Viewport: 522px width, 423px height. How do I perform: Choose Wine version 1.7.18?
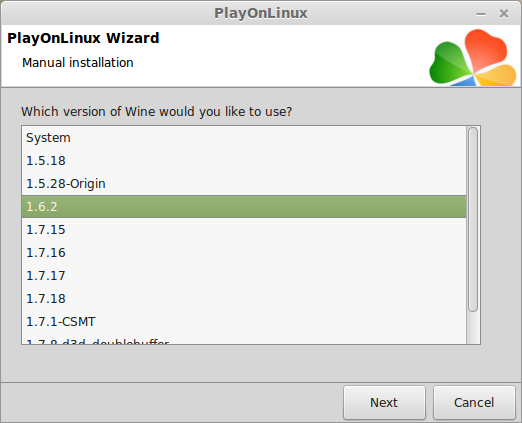pyautogui.click(x=244, y=299)
